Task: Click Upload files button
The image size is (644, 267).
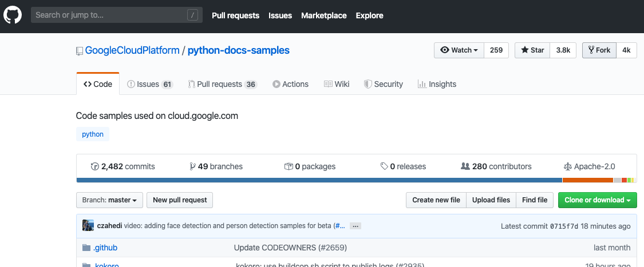Action: pyautogui.click(x=491, y=200)
